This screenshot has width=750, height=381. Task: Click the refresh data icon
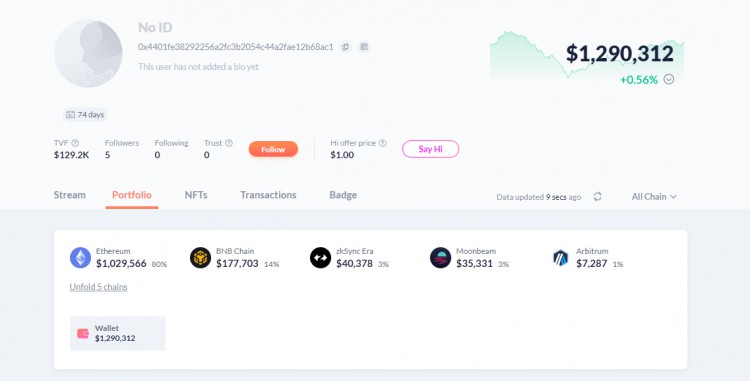[x=597, y=196]
